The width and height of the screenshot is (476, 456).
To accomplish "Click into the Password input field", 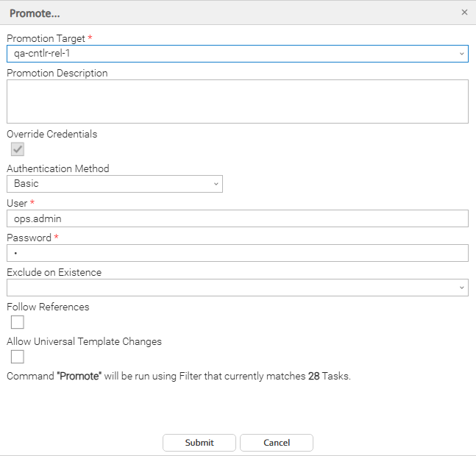I will (x=237, y=253).
